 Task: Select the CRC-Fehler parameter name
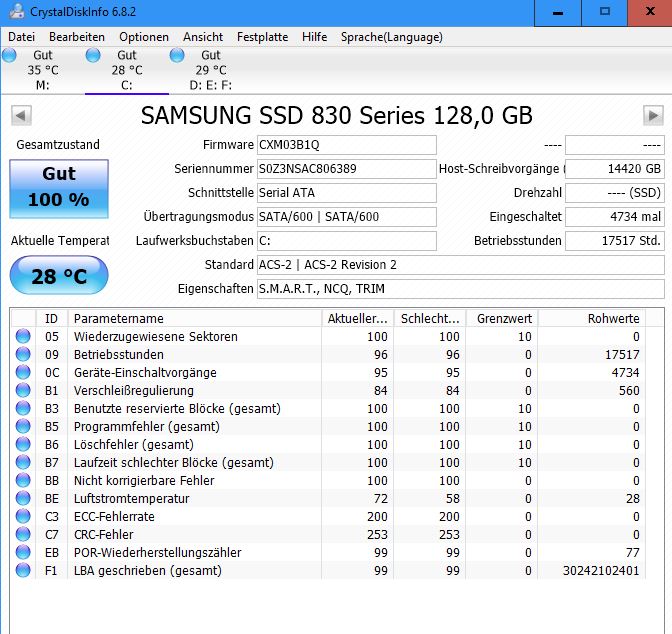click(x=104, y=535)
